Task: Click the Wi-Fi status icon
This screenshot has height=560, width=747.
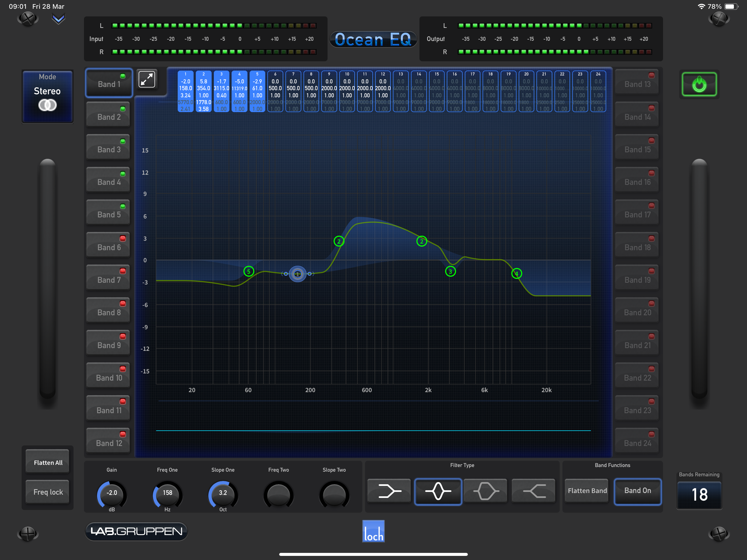Action: [x=701, y=6]
